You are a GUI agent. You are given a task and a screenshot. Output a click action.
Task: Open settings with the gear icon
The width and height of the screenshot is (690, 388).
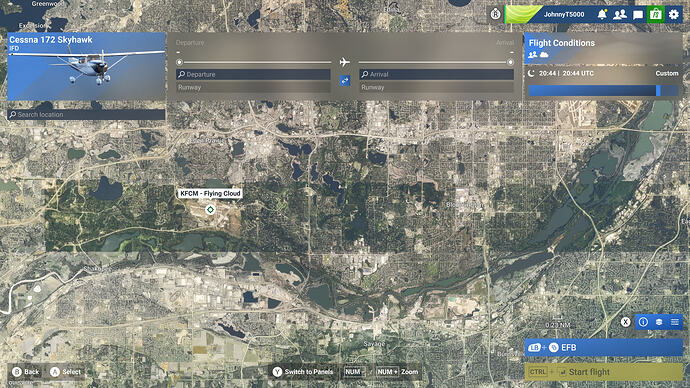tap(674, 15)
